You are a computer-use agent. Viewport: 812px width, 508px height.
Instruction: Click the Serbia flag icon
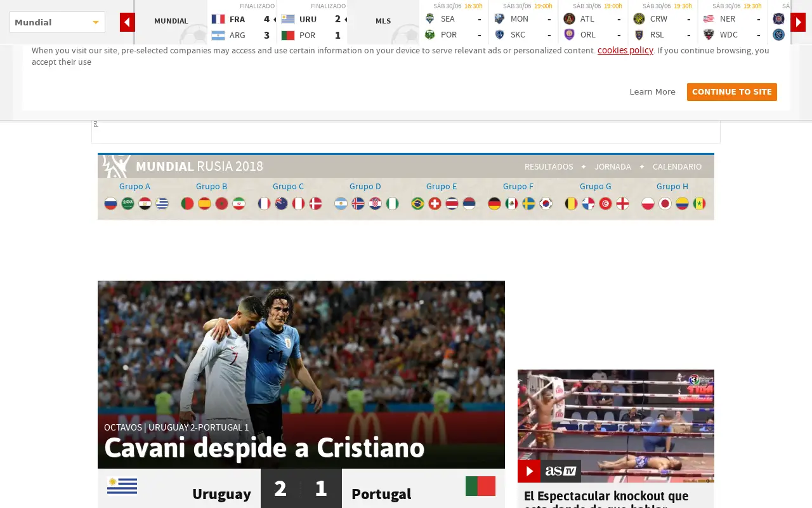[x=469, y=204]
